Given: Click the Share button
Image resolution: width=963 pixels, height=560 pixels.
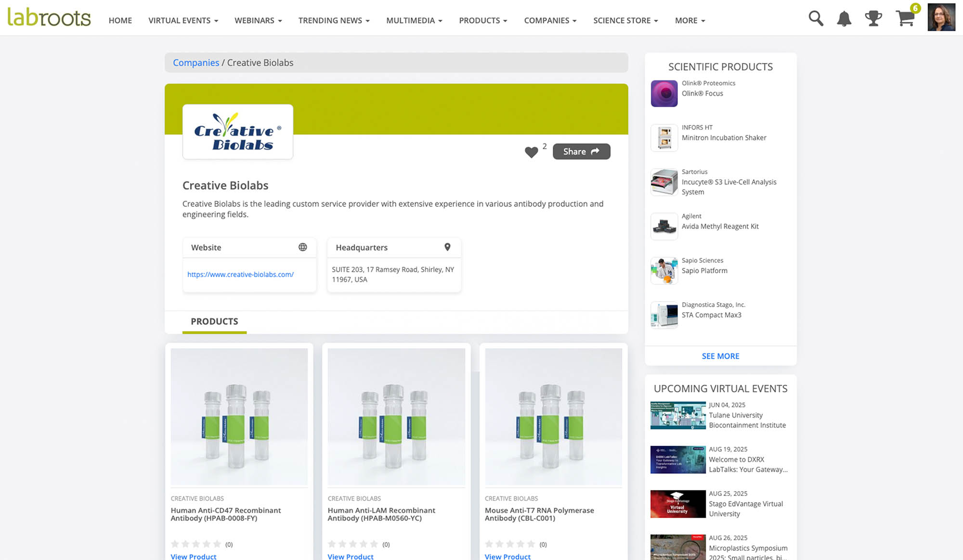Looking at the screenshot, I should pos(581,152).
